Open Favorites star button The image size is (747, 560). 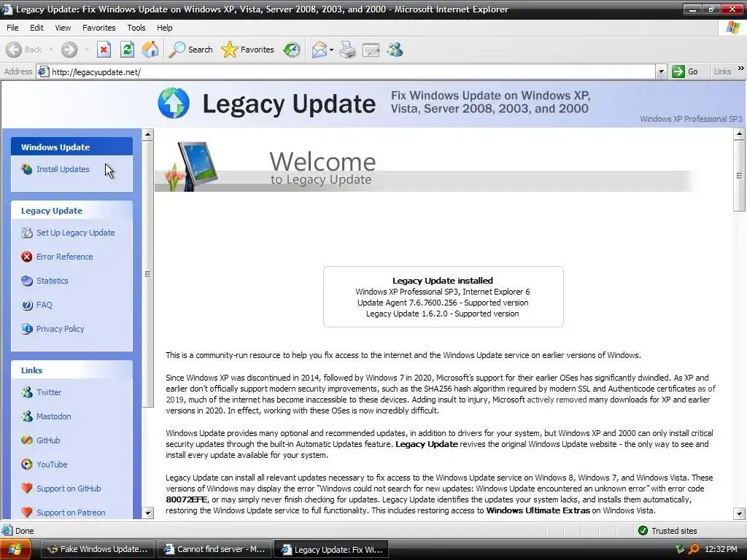pyautogui.click(x=248, y=50)
